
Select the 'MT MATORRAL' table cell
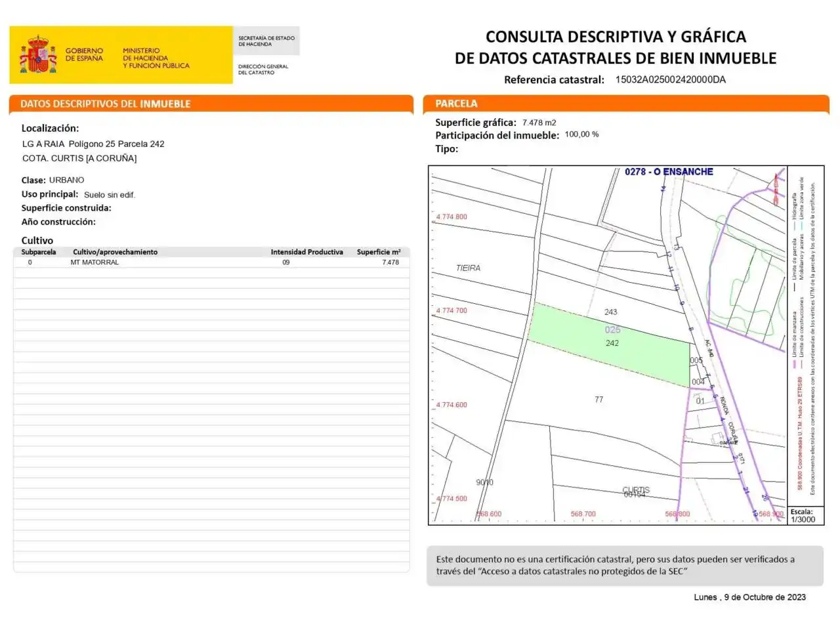(94, 262)
